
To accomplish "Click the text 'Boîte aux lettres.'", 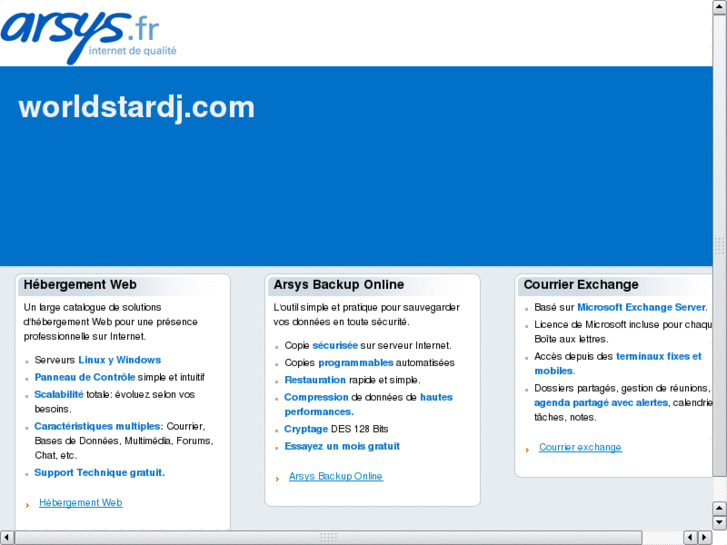I will [x=571, y=339].
